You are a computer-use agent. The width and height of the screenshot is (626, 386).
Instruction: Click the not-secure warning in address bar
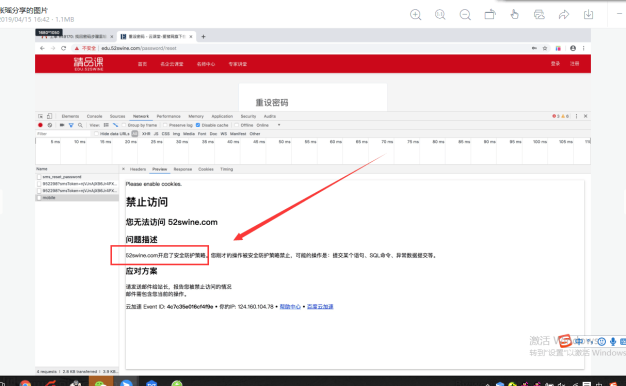85,48
